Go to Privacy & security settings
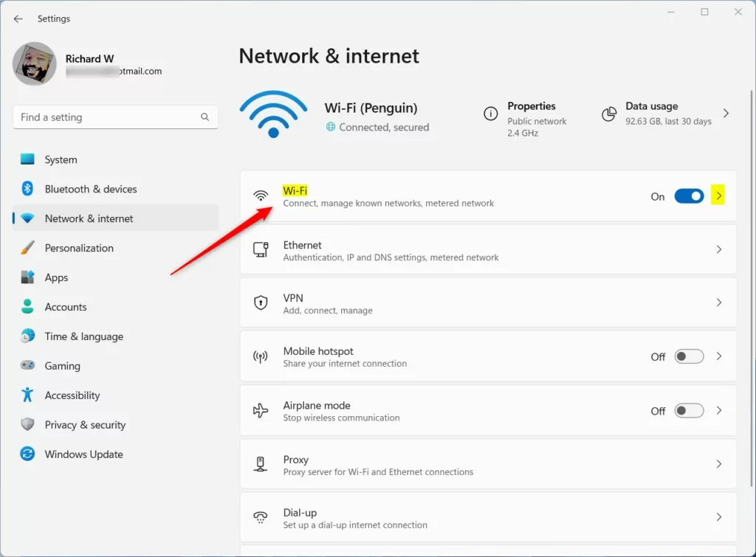The width and height of the screenshot is (756, 557). (116, 425)
